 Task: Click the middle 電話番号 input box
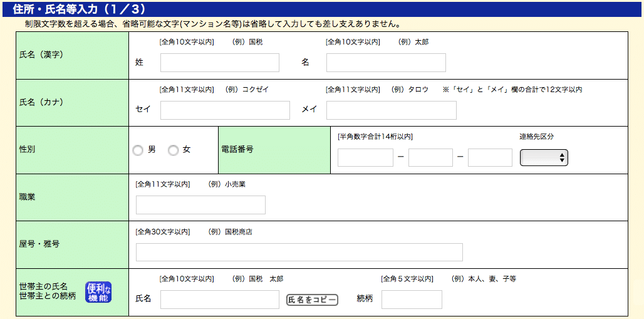coord(430,157)
